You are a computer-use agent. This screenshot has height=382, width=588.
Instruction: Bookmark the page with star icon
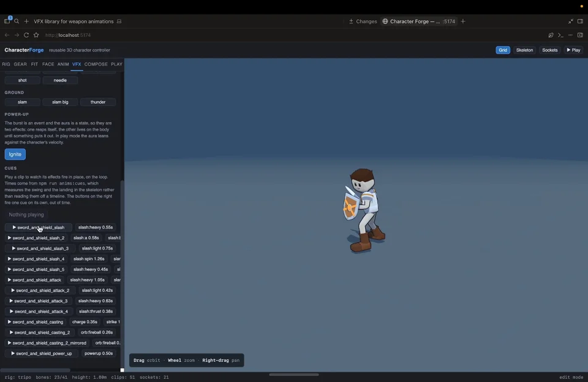[36, 35]
